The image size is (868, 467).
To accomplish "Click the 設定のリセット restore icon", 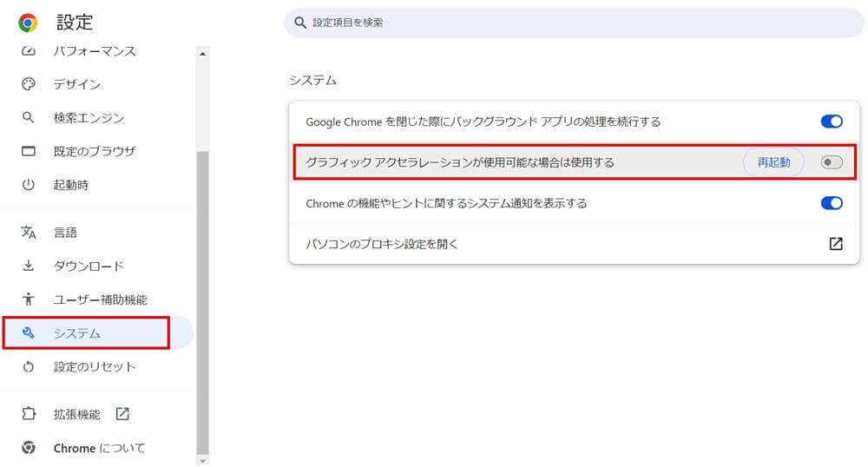I will click(x=29, y=367).
